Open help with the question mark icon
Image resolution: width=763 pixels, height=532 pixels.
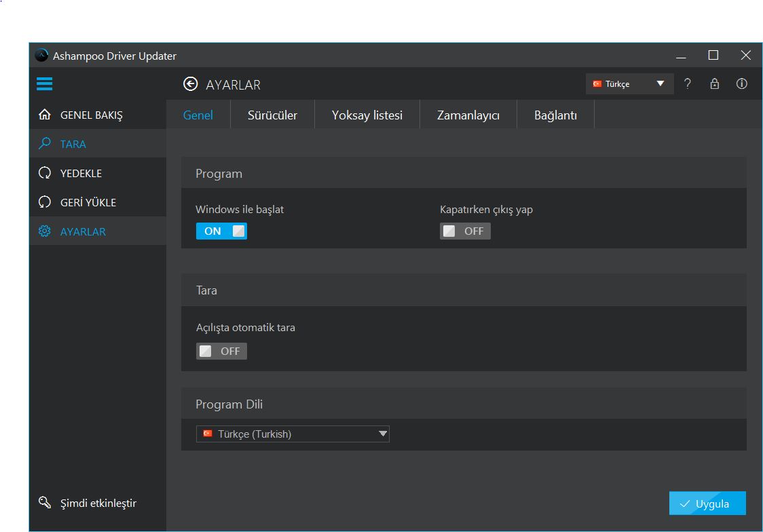[687, 83]
